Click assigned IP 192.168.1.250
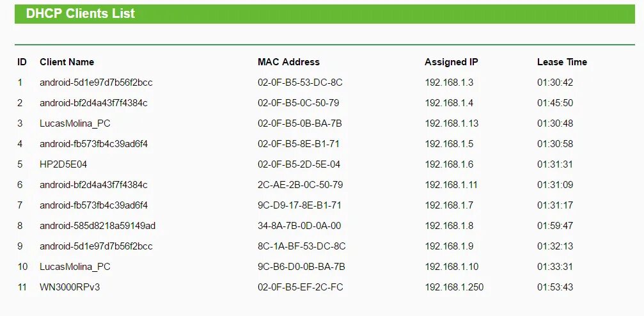Image resolution: width=644 pixels, height=316 pixels. point(454,287)
